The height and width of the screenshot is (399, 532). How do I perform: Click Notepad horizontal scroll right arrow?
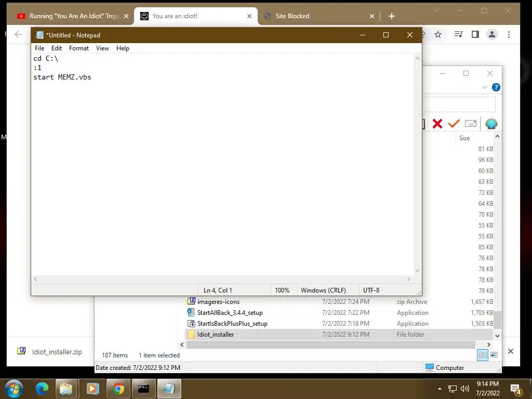408,279
